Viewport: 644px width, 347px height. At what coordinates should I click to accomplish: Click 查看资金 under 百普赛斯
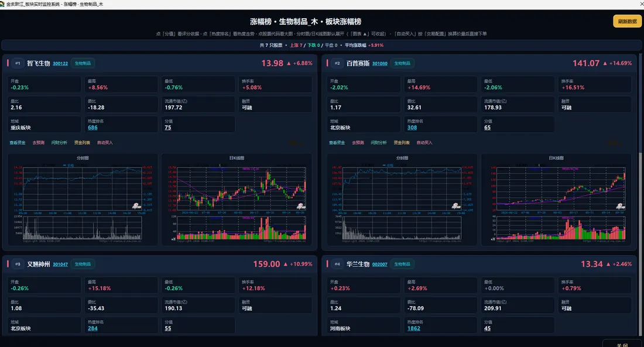[337, 143]
